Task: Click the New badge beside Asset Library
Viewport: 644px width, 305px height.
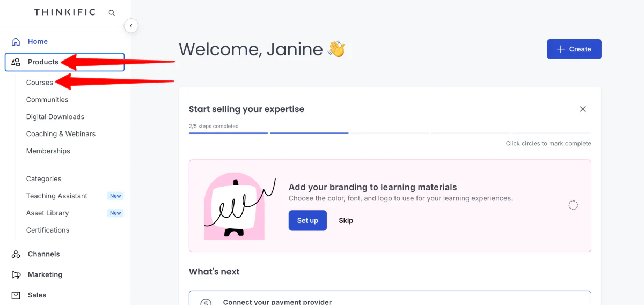Action: point(115,213)
